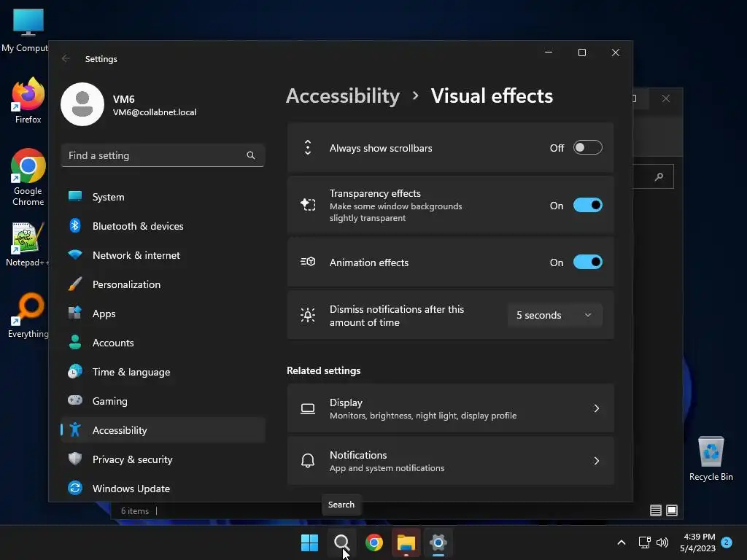
Task: Show hidden system tray icons
Action: click(622, 542)
